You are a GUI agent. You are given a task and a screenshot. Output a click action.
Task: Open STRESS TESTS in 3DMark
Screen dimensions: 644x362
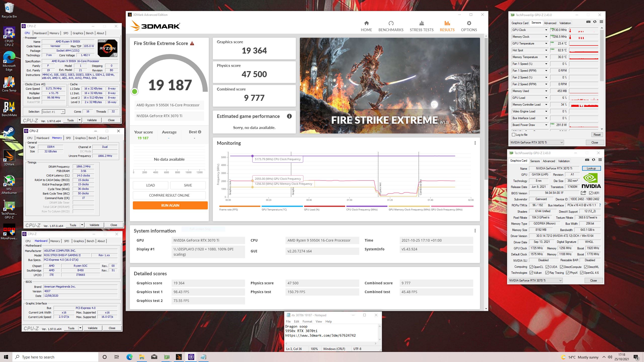pos(422,26)
